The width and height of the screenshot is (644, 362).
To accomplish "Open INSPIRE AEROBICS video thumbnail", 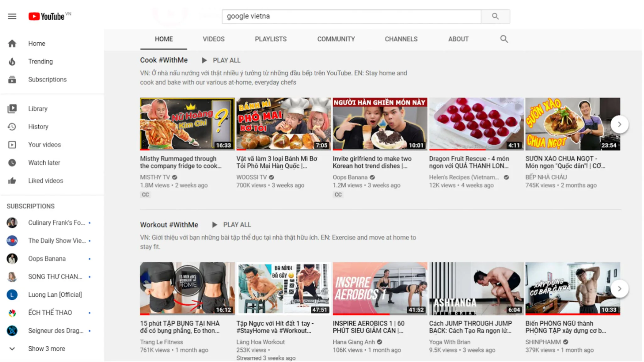I will [x=380, y=288].
